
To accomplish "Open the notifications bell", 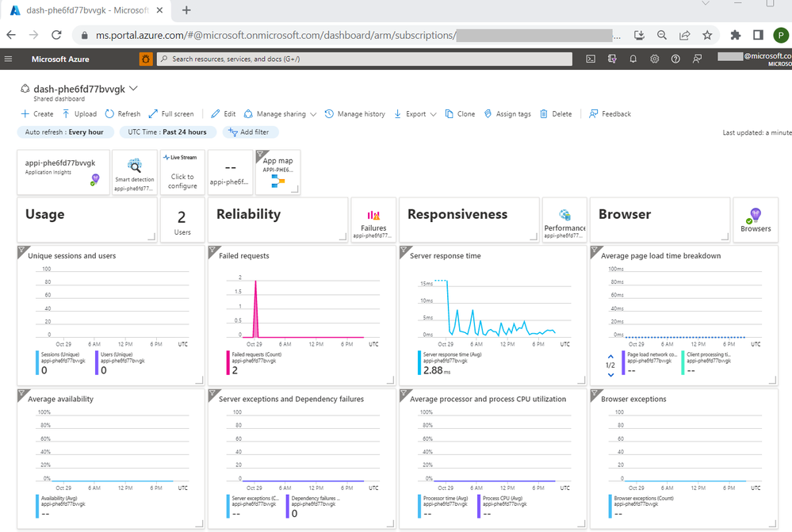I will [x=633, y=59].
